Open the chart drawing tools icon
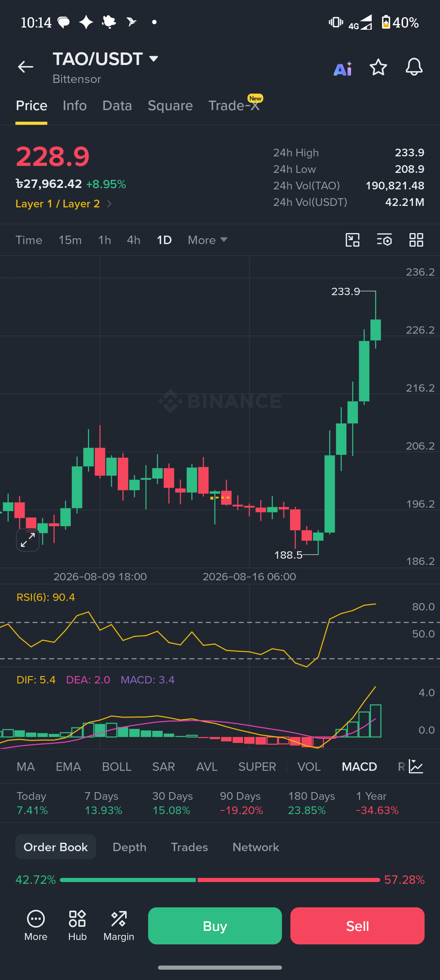440x980 pixels. [352, 240]
